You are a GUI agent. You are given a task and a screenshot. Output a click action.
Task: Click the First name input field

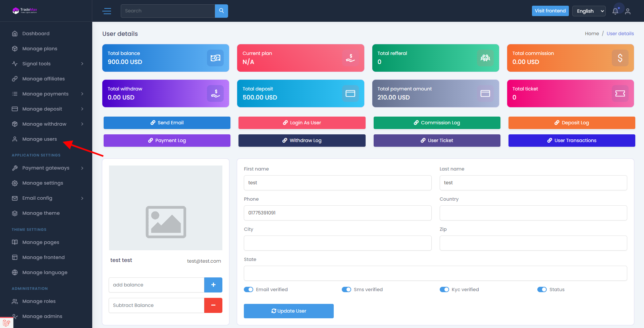coord(337,183)
